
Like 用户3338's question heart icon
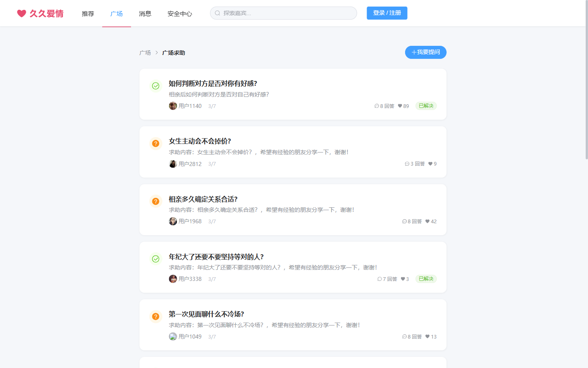tap(403, 279)
